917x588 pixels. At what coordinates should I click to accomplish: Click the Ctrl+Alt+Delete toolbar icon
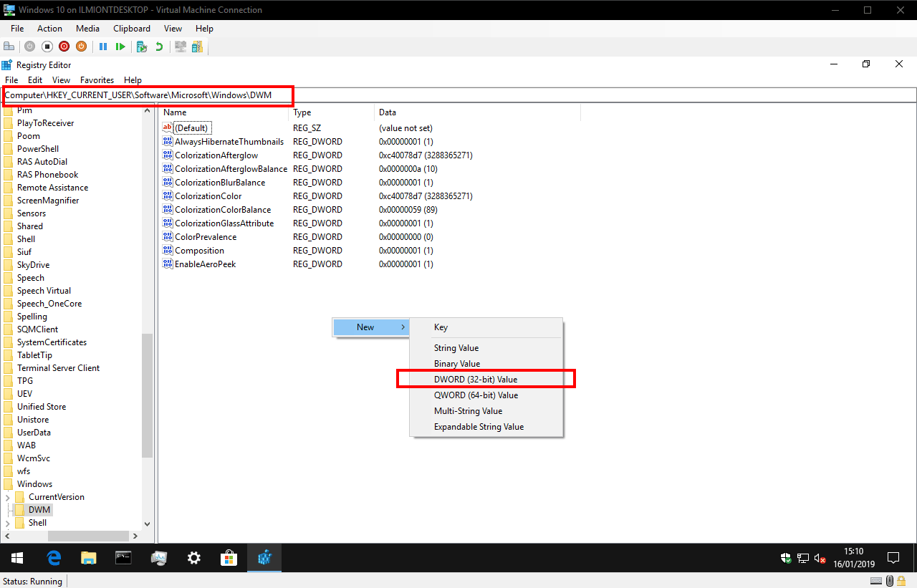tap(9, 47)
